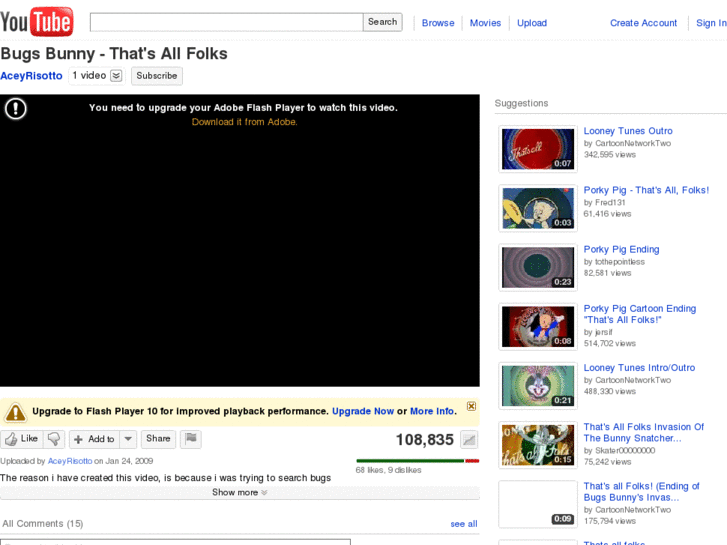727x545 pixels.
Task: Click Porky Pig Cartoon Ending title link
Action: (x=640, y=314)
